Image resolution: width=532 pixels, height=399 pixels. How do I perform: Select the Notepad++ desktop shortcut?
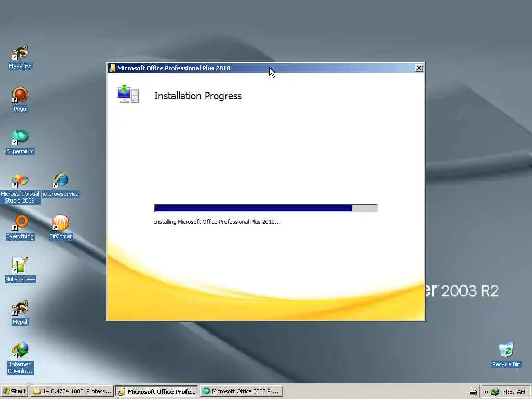(x=20, y=270)
